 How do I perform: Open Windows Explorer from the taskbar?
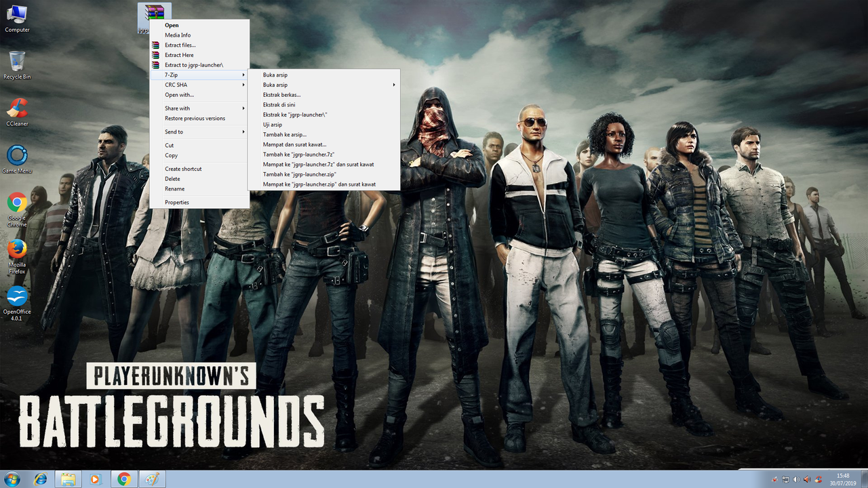(x=68, y=479)
